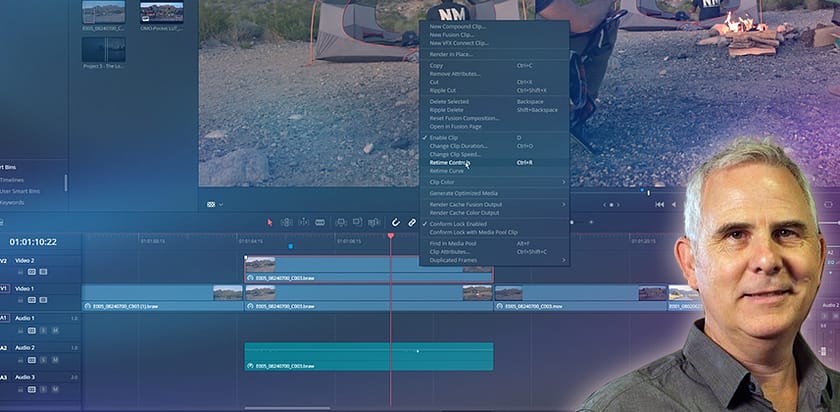
Task: Lock the Video 1 track
Action: [20, 300]
